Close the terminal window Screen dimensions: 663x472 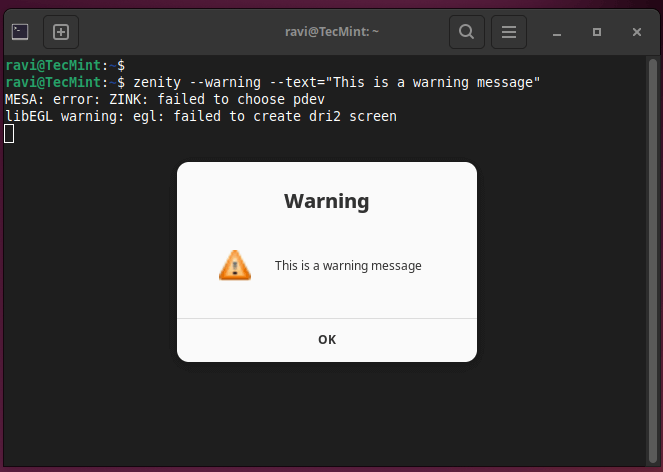point(636,32)
